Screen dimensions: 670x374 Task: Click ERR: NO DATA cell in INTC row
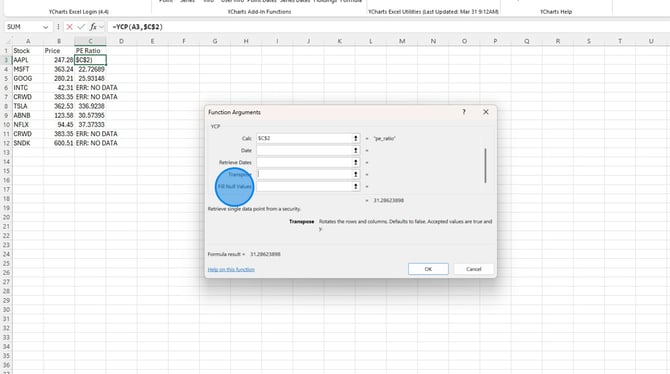click(x=97, y=88)
